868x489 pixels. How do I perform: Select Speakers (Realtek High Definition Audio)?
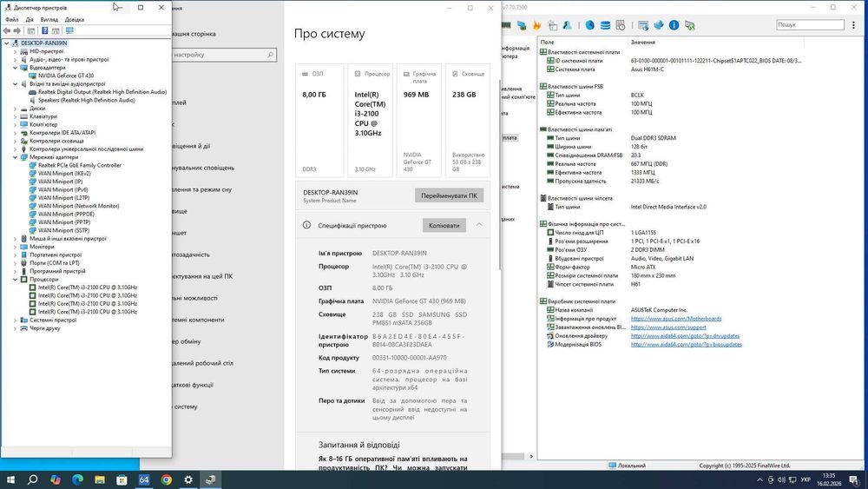(x=86, y=100)
